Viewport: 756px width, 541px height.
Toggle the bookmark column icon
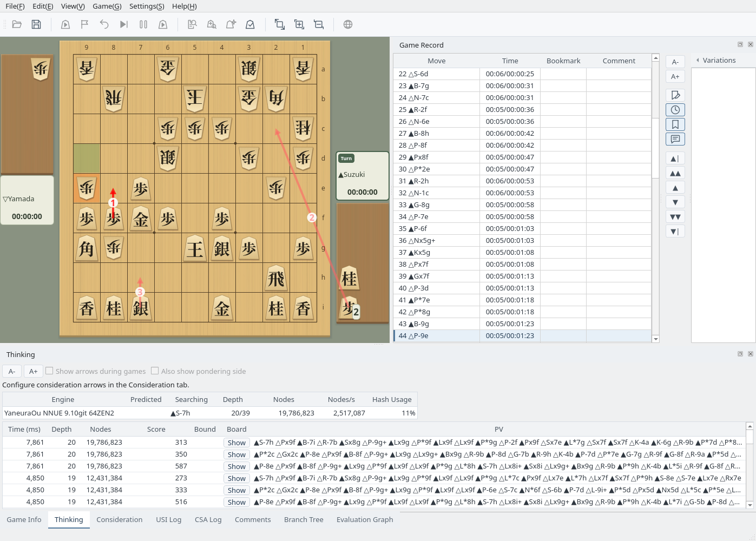coord(675,124)
